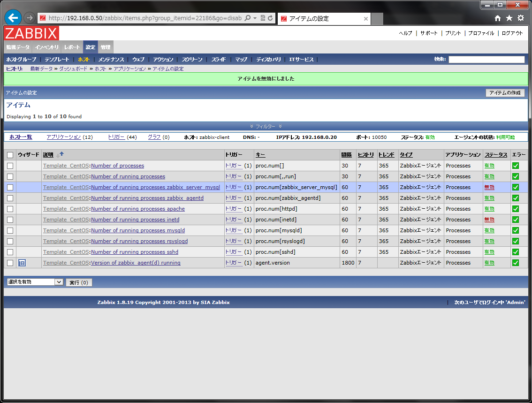Viewport: 532px width, 403px height.
Task: Toggle 無効 status of zabbix_server_mysql item
Action: [x=489, y=187]
